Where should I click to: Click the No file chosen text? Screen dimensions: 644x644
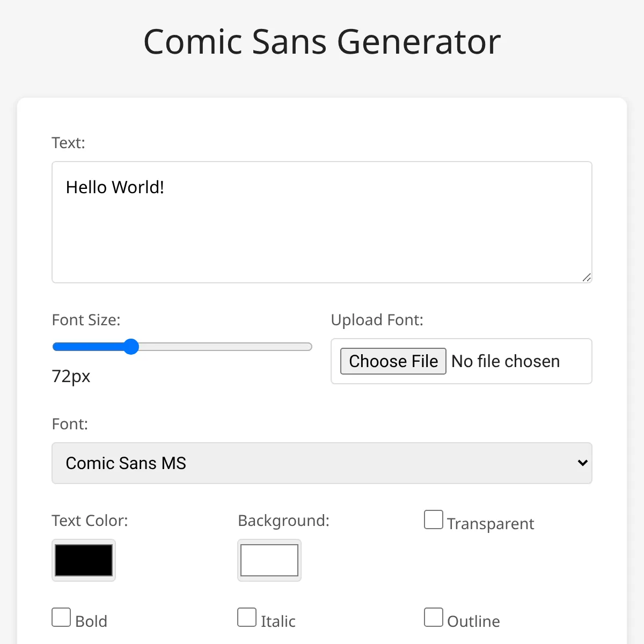tap(506, 361)
